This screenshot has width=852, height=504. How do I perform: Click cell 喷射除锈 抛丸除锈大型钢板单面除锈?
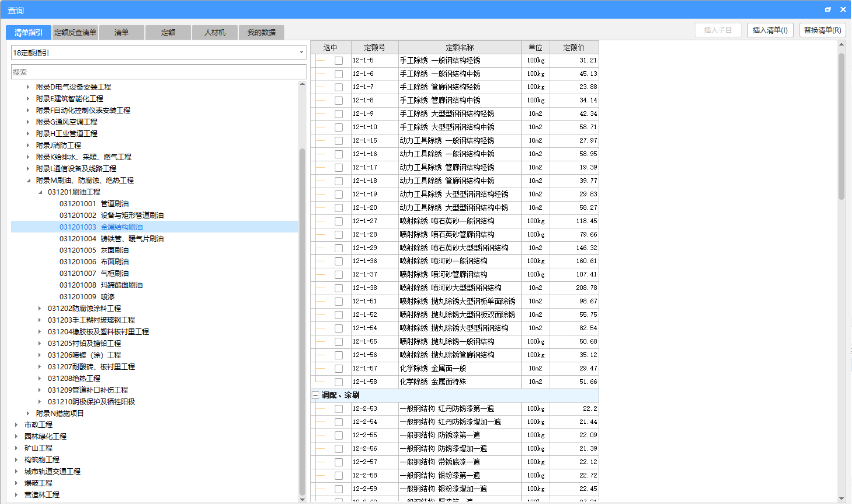[x=460, y=302]
